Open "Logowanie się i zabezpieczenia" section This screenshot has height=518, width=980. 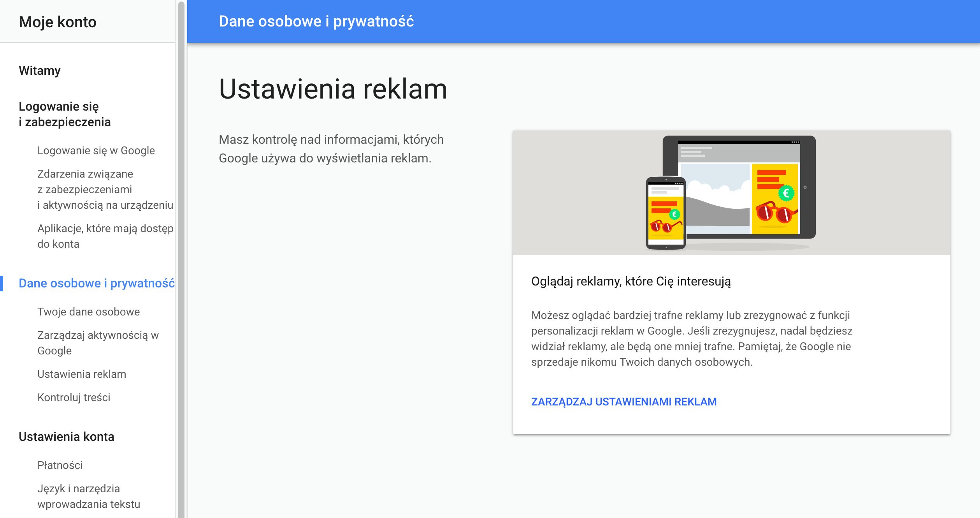pyautogui.click(x=64, y=114)
